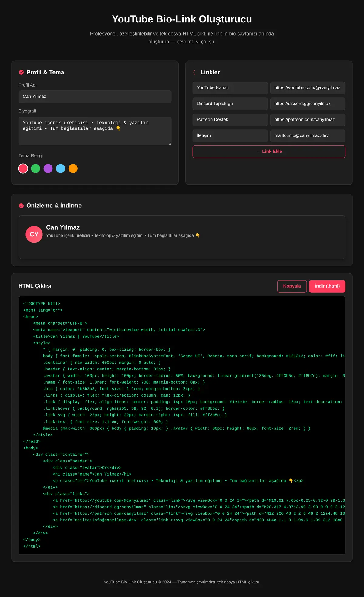364x597 pixels.
Task: Copy the HTML output with Kopyala
Action: [292, 286]
